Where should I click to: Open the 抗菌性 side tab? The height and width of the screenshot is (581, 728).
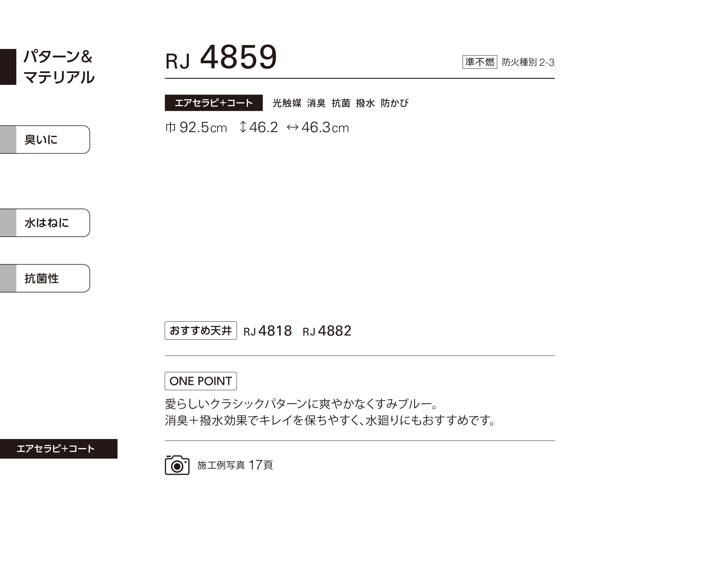pyautogui.click(x=45, y=278)
